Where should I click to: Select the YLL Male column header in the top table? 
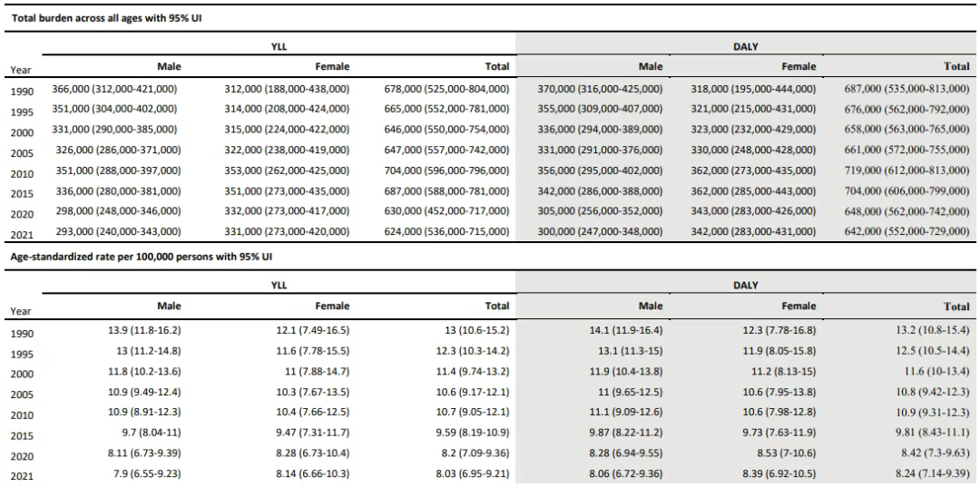click(170, 66)
